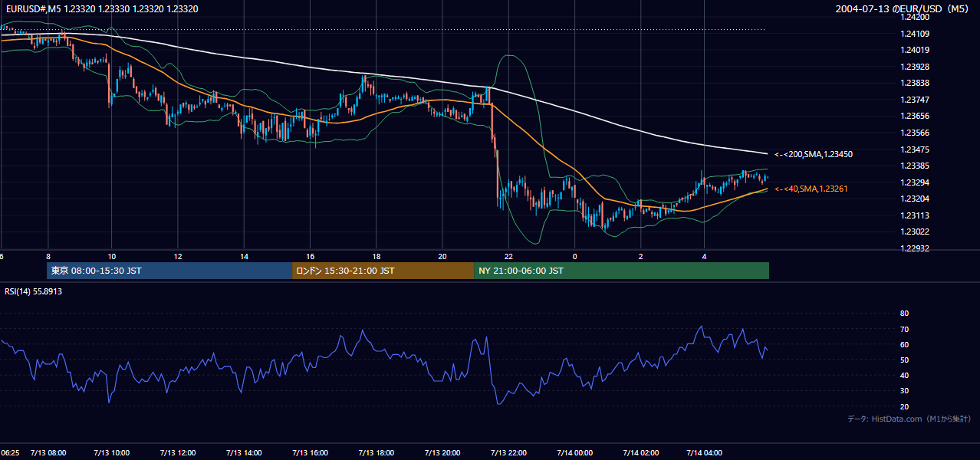The width and height of the screenshot is (980, 460).
Task: Click the hour 2 tick on chart axis
Action: pyautogui.click(x=640, y=256)
